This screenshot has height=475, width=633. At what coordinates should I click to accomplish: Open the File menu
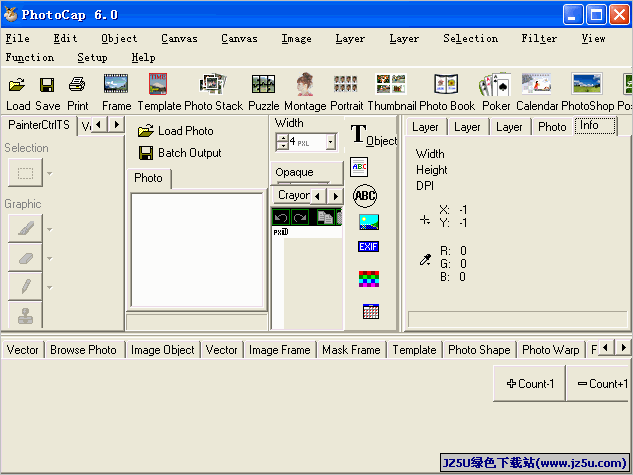pos(18,38)
